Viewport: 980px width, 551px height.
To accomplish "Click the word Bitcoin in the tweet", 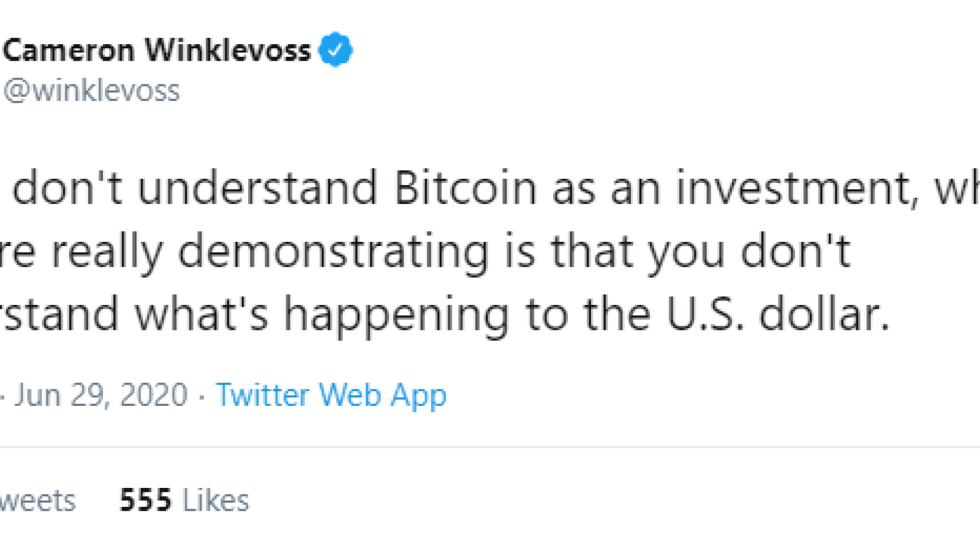I will [466, 187].
